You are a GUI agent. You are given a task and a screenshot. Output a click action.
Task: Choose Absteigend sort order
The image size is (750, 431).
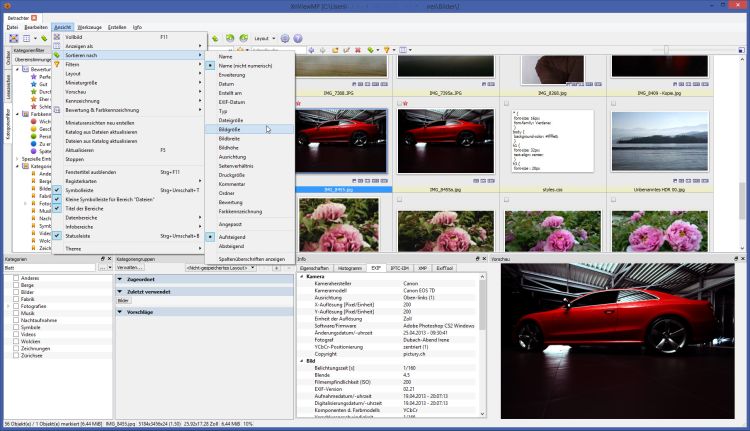232,245
